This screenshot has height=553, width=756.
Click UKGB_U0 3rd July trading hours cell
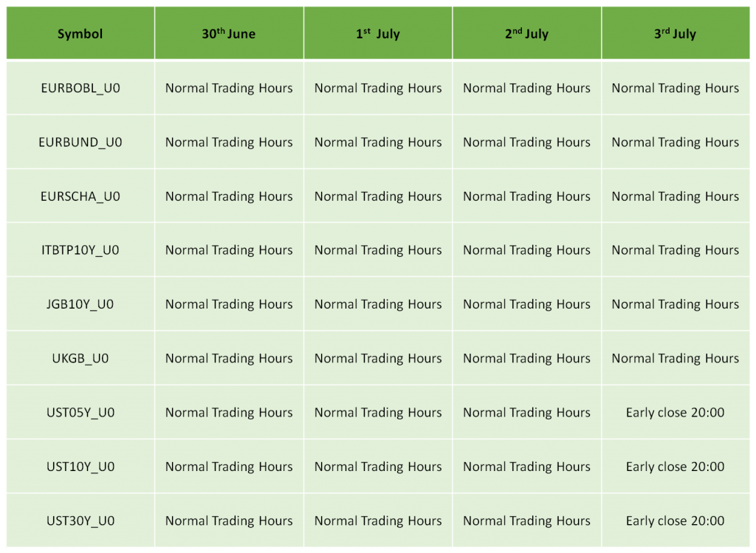pyautogui.click(x=676, y=358)
